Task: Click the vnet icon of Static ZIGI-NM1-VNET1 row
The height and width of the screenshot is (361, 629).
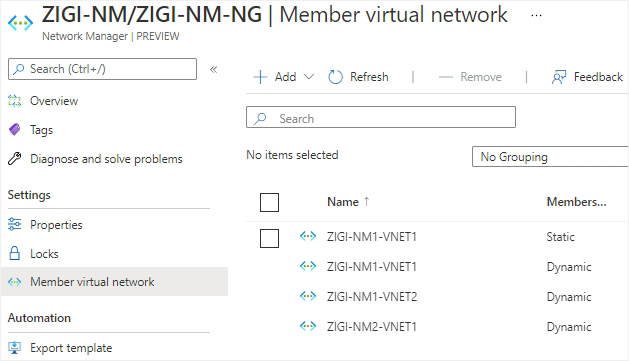Action: click(308, 236)
